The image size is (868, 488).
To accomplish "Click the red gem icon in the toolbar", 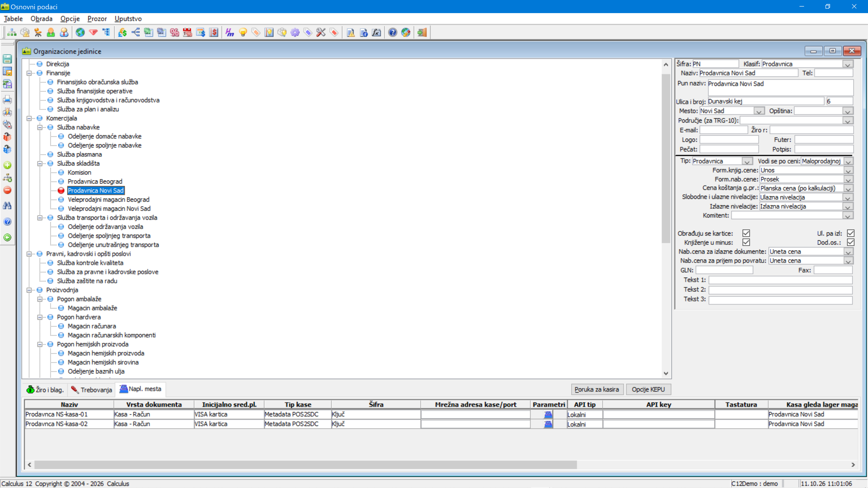I will (93, 32).
